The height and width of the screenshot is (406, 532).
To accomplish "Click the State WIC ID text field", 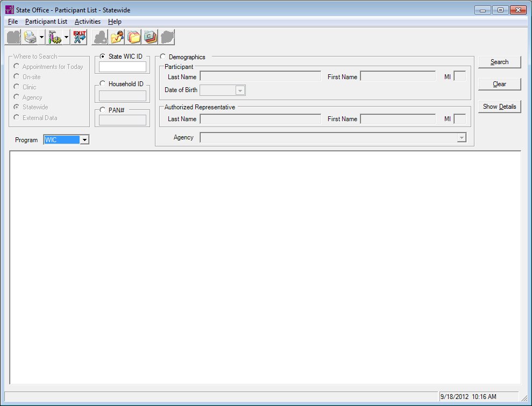I will [x=123, y=67].
